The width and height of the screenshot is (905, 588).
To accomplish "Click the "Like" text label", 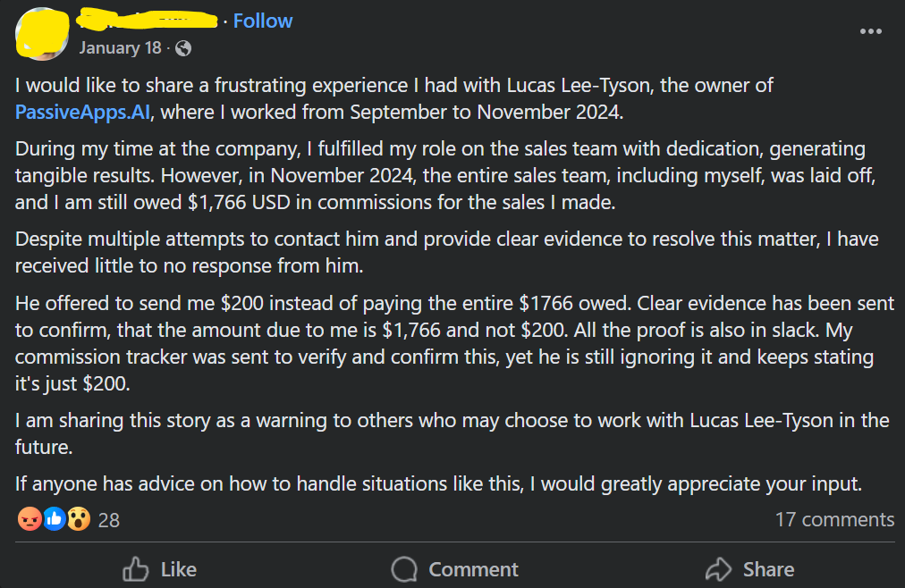I will pyautogui.click(x=178, y=569).
